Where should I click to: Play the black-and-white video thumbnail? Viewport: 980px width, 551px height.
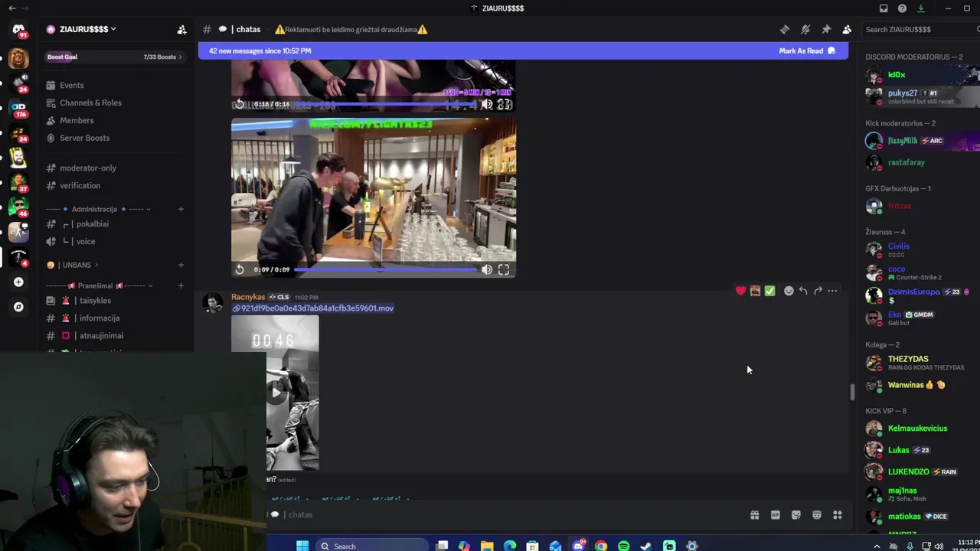click(276, 392)
